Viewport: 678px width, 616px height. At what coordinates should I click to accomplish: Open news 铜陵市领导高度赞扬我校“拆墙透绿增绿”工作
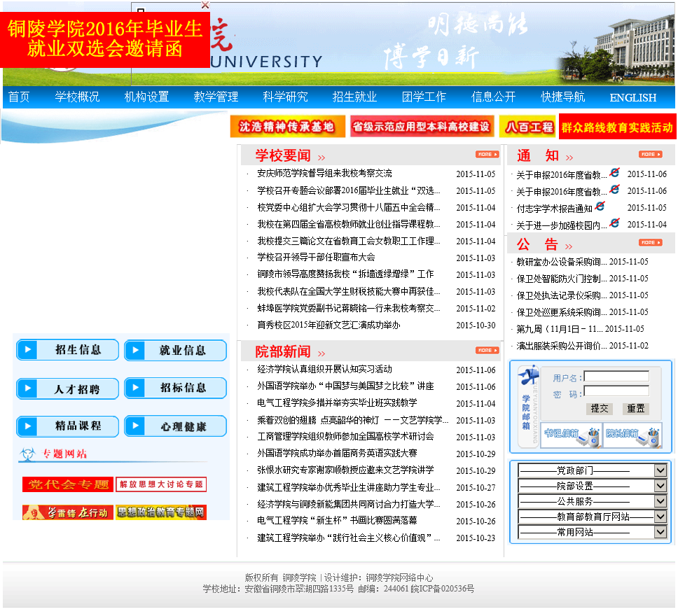pyautogui.click(x=345, y=274)
